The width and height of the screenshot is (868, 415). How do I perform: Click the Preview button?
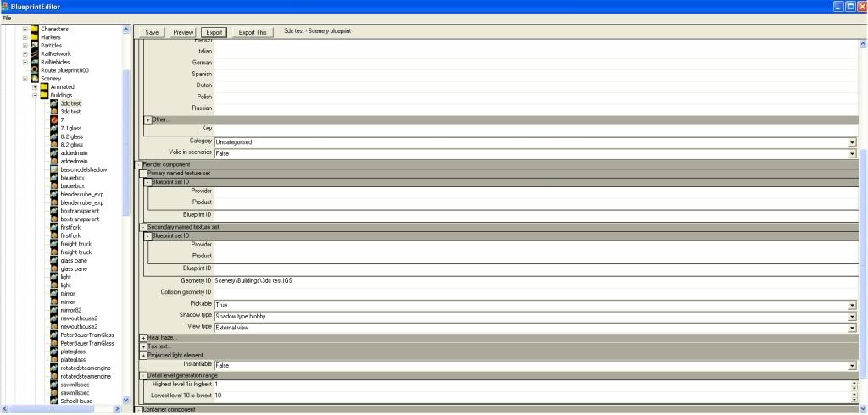pos(183,32)
